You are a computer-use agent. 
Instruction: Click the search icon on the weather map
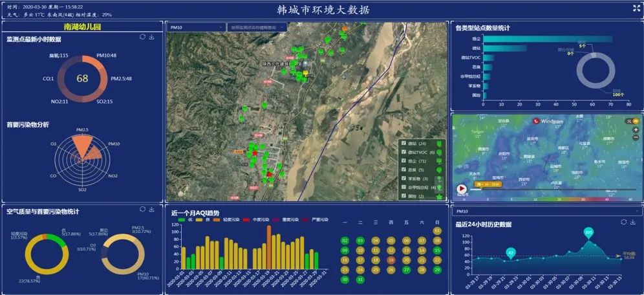coord(628,121)
